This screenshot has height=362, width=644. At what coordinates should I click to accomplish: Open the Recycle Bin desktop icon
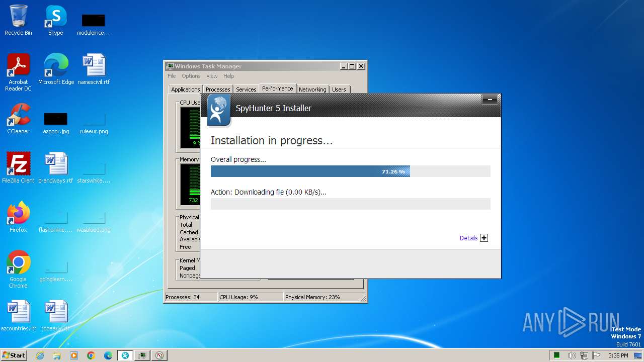click(x=18, y=20)
